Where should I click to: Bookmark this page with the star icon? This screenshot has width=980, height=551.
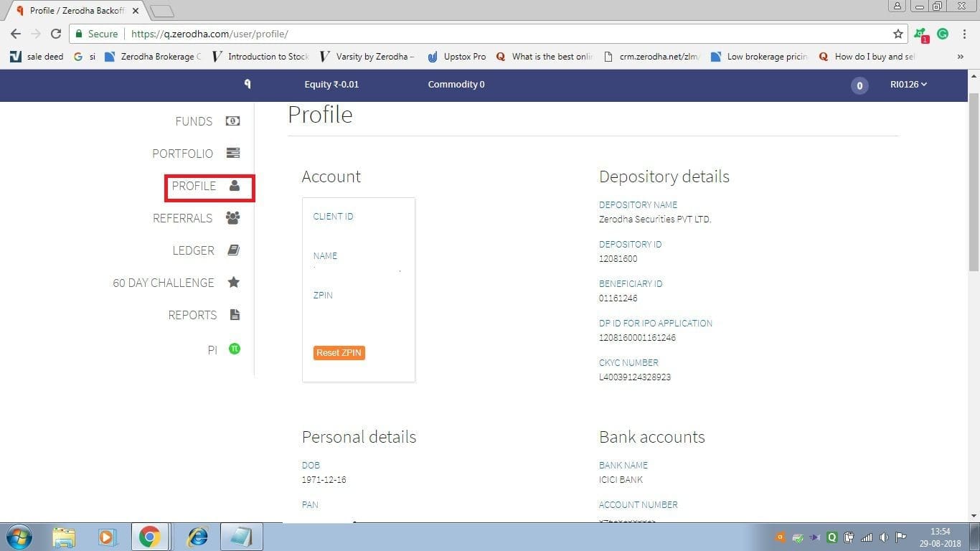[x=897, y=34]
